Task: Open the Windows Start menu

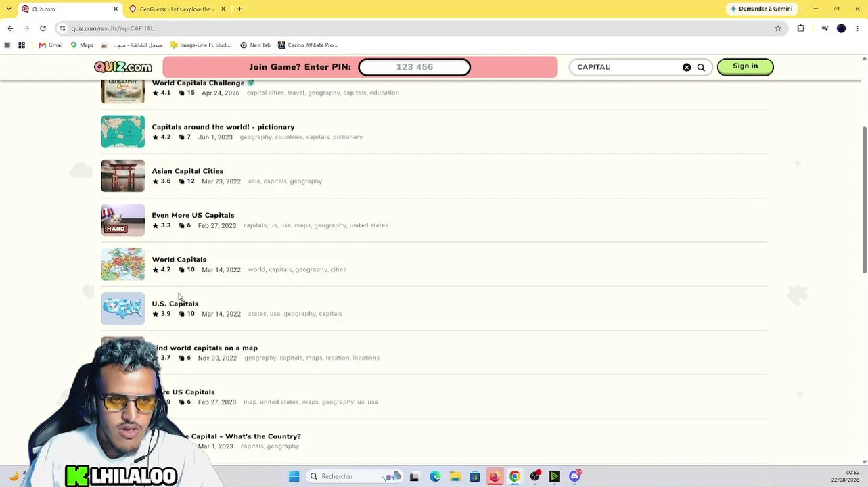Action: [x=294, y=476]
